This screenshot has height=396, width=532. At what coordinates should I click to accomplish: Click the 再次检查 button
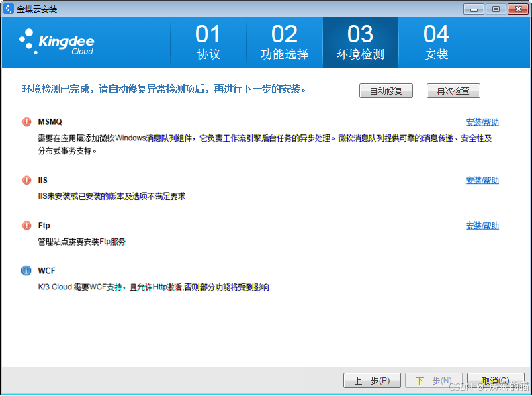pyautogui.click(x=453, y=91)
